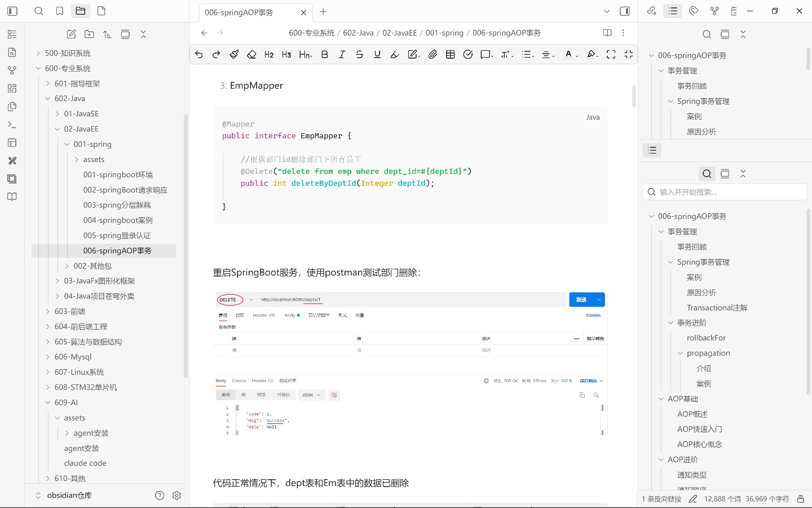The image size is (812, 508).
Task: Jump to AOP快速入门 heading in outline
Action: coord(700,429)
